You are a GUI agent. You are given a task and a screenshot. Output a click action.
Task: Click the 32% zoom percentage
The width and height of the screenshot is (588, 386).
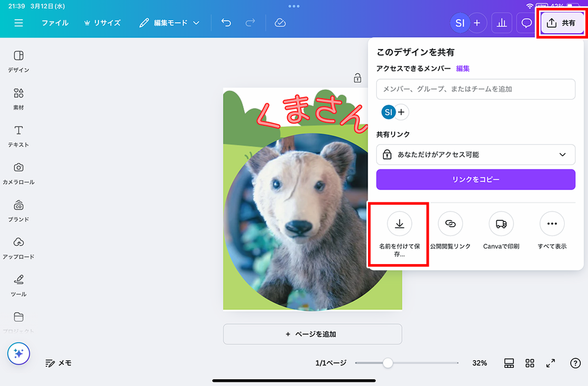(480, 363)
